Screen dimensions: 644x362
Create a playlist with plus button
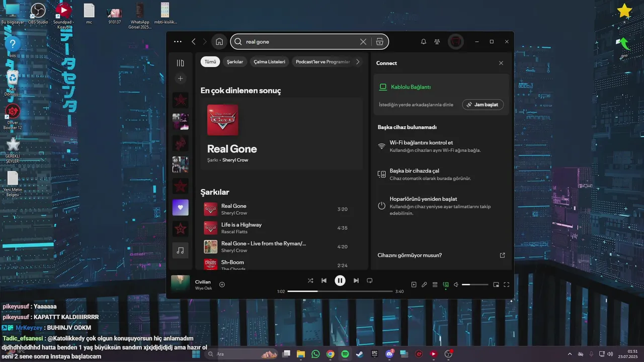click(181, 78)
